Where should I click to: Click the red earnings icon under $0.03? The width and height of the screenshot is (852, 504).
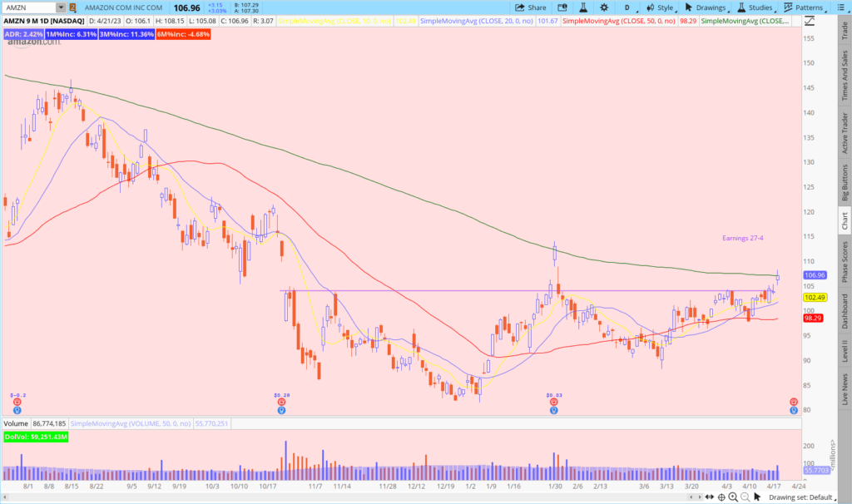(553, 402)
